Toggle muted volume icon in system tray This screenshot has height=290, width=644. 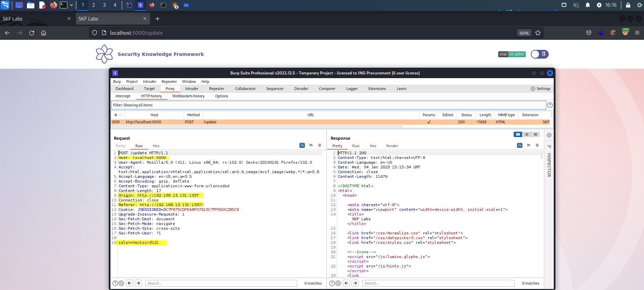576,5
